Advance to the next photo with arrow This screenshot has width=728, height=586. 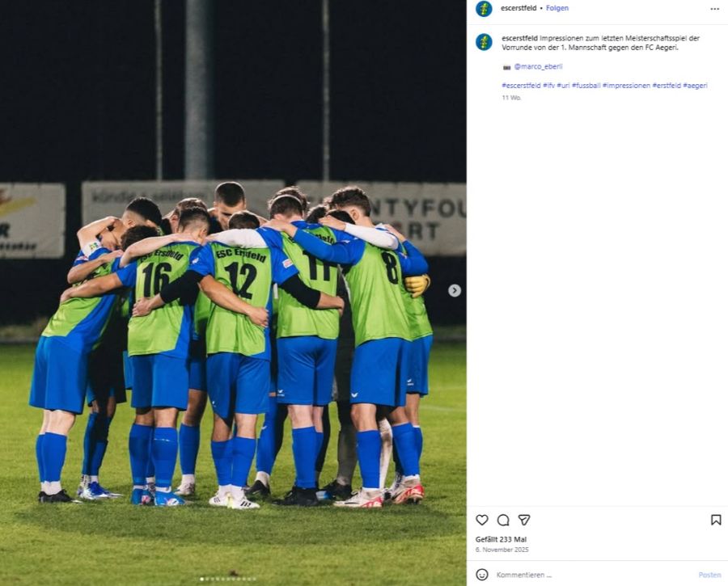455,290
